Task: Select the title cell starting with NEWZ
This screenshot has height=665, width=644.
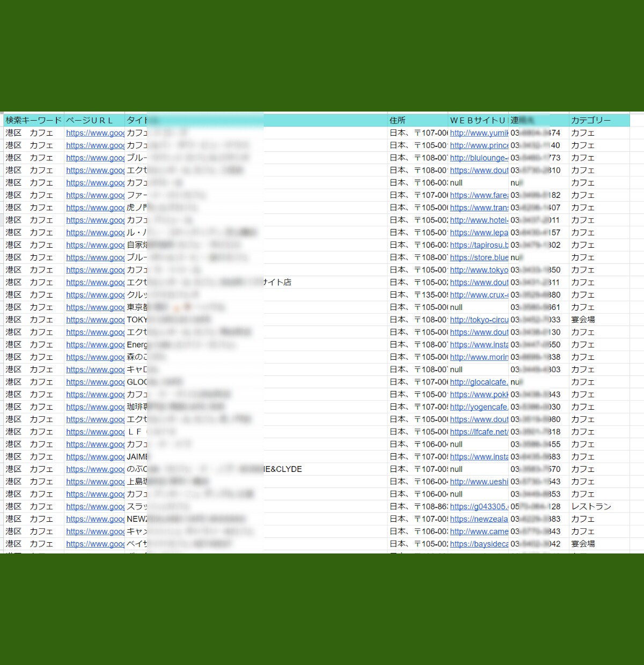Action: (256, 519)
